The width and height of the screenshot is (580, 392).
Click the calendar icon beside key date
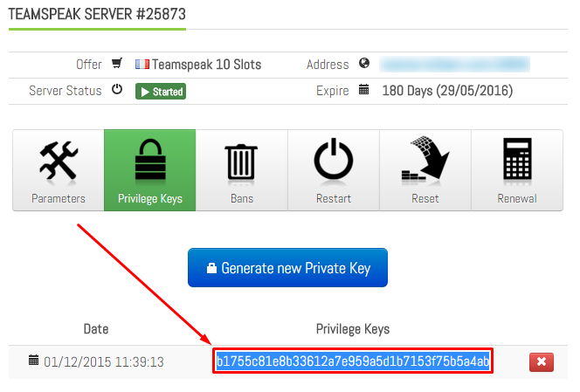[34, 360]
